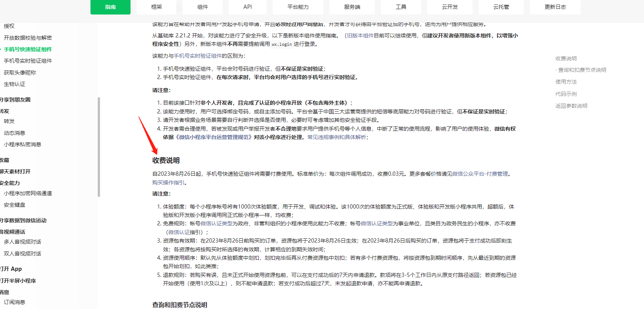
Task: Open 打开 App sidebar section
Action: 11,269
